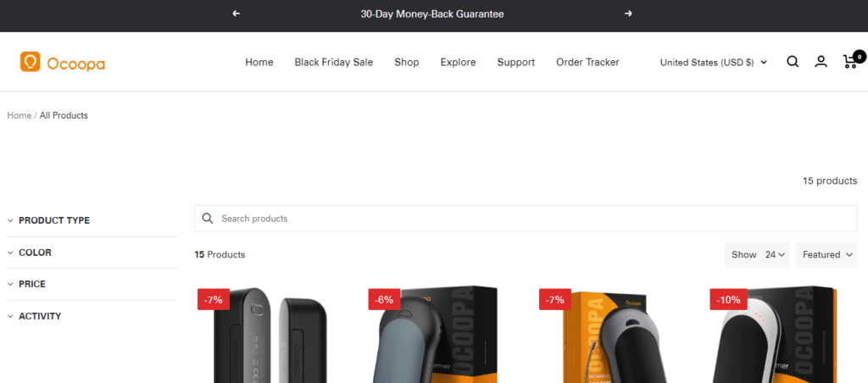Click the Ocoopa logo
868x383 pixels.
tap(63, 62)
